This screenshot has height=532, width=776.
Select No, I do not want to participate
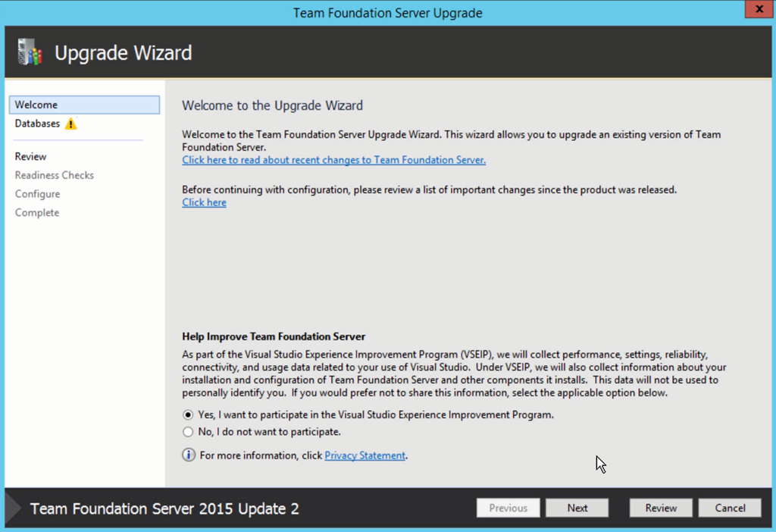pos(188,431)
